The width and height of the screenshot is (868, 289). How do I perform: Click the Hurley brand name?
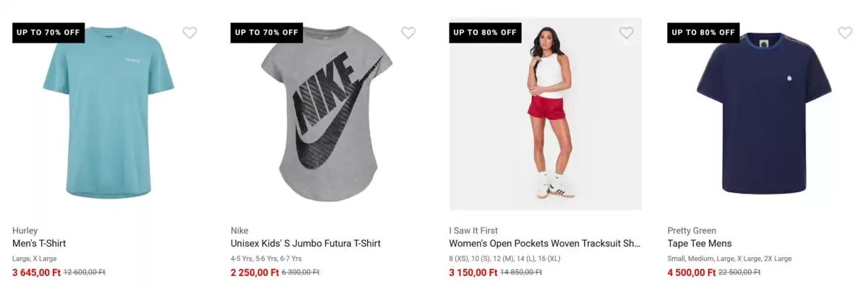[x=25, y=230]
